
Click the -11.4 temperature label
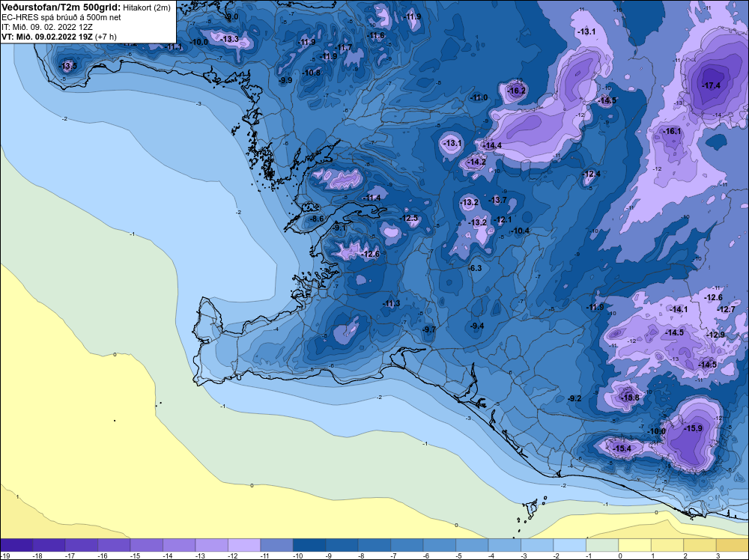point(372,198)
